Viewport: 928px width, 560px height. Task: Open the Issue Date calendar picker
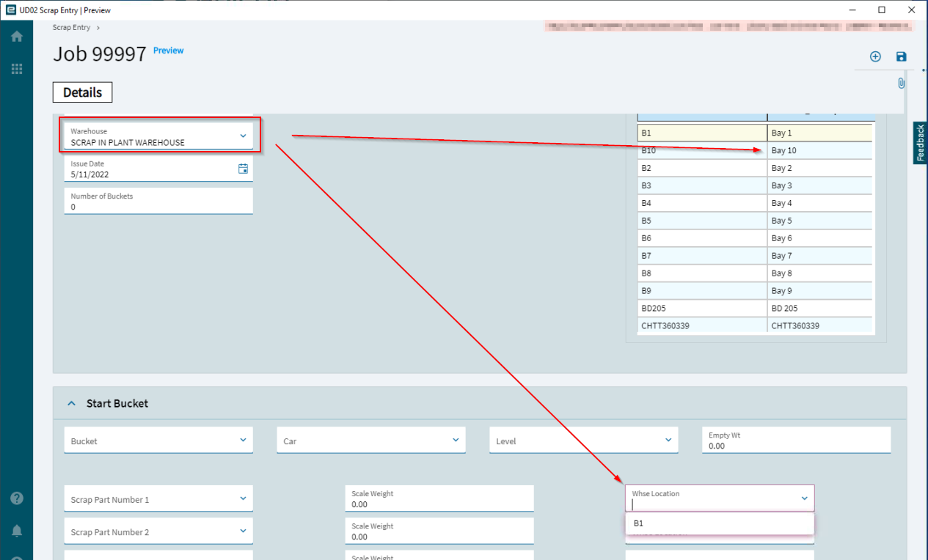point(243,169)
